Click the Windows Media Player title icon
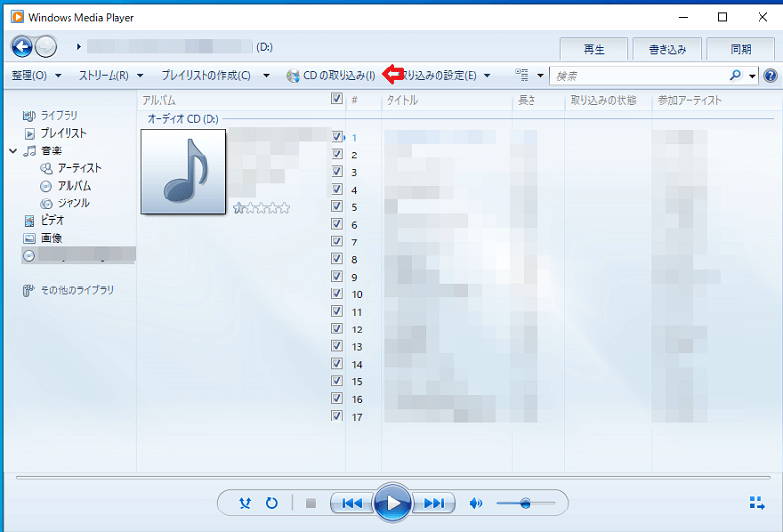Image resolution: width=783 pixels, height=532 pixels. coord(18,17)
